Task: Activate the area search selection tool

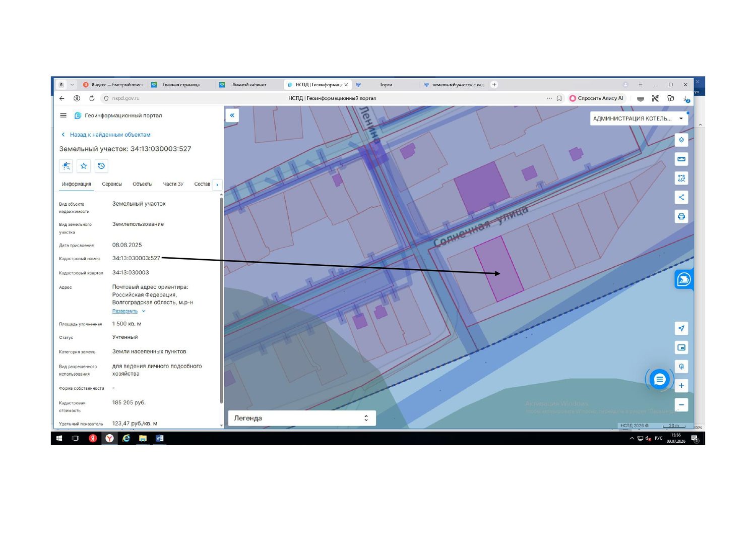Action: point(681,178)
